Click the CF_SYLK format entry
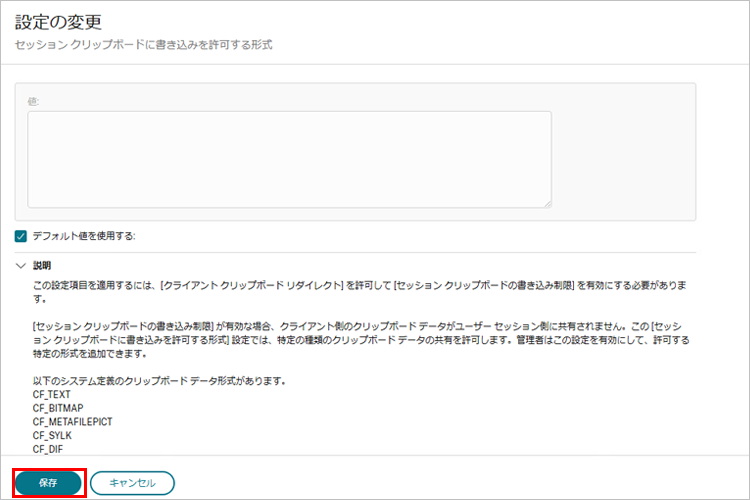750x500 pixels. click(x=54, y=436)
